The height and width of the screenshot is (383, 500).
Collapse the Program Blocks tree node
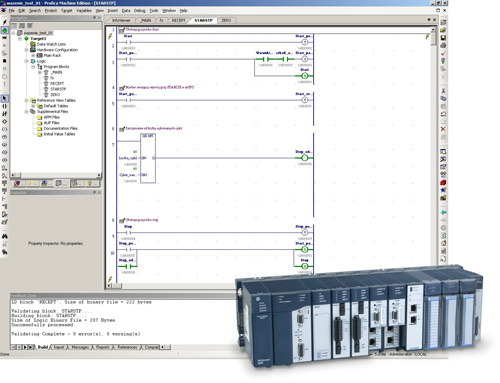point(33,67)
